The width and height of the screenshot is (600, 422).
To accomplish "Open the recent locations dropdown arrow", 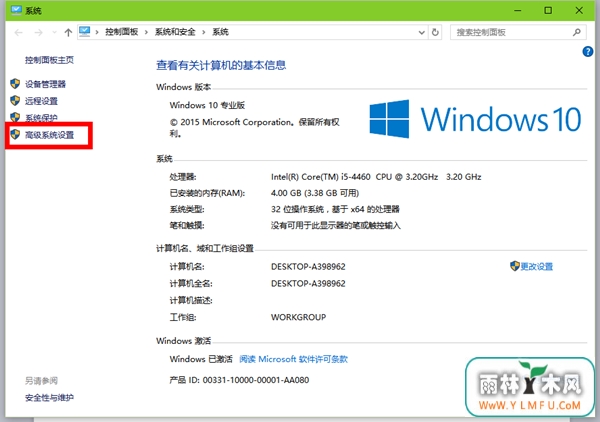I will coord(54,33).
